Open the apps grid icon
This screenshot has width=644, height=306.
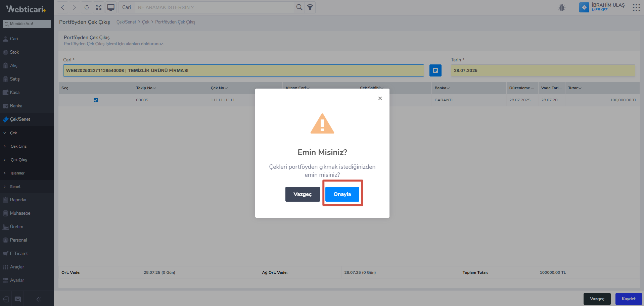636,7
